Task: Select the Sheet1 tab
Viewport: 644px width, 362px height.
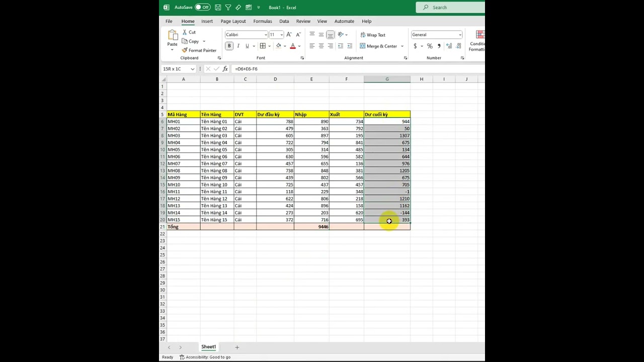Action: [x=208, y=347]
